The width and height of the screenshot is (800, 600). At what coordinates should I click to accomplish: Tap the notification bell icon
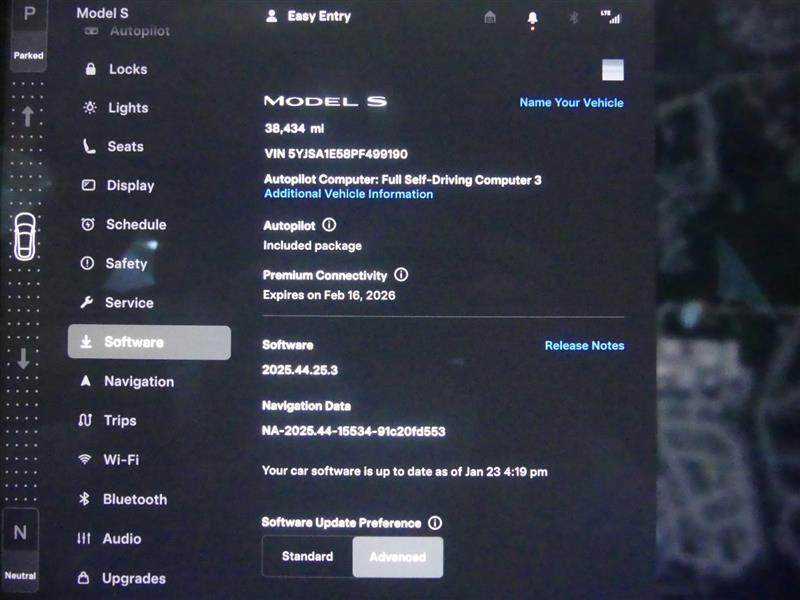pyautogui.click(x=532, y=17)
